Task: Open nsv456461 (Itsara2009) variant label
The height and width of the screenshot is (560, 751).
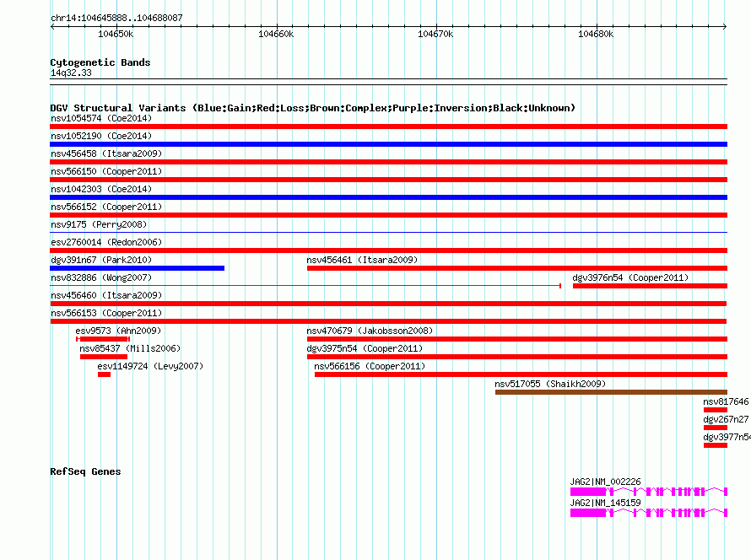Action: (x=362, y=260)
